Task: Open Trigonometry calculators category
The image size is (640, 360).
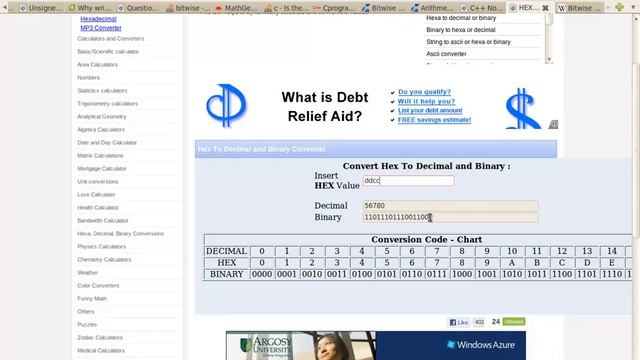Action: point(107,104)
